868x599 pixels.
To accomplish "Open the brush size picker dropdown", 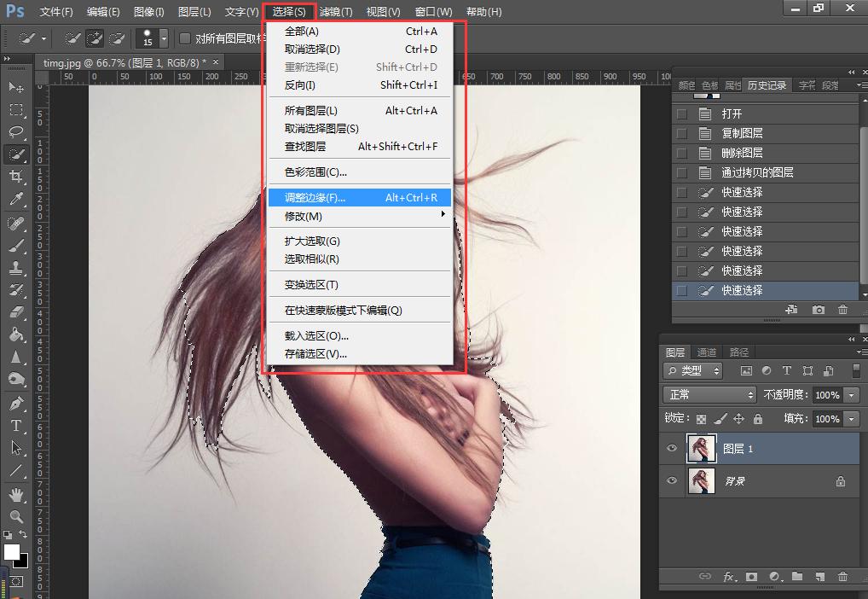I will tap(164, 38).
